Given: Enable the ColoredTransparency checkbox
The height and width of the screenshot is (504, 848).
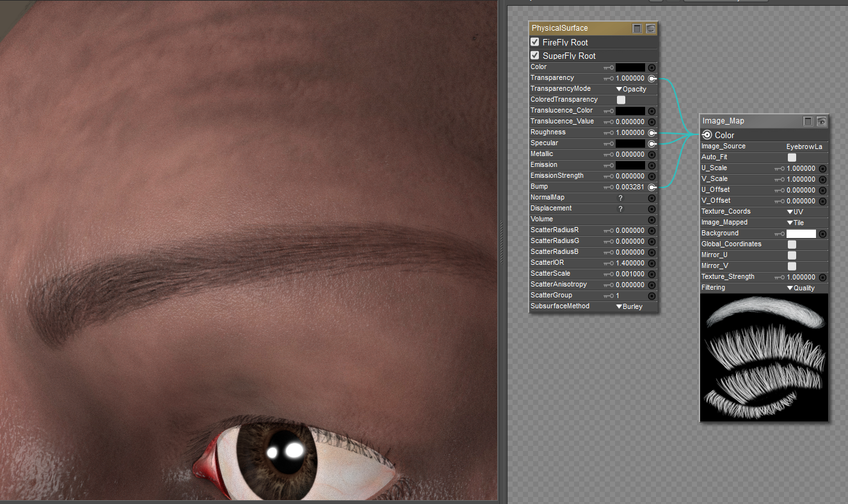Looking at the screenshot, I should [x=621, y=100].
